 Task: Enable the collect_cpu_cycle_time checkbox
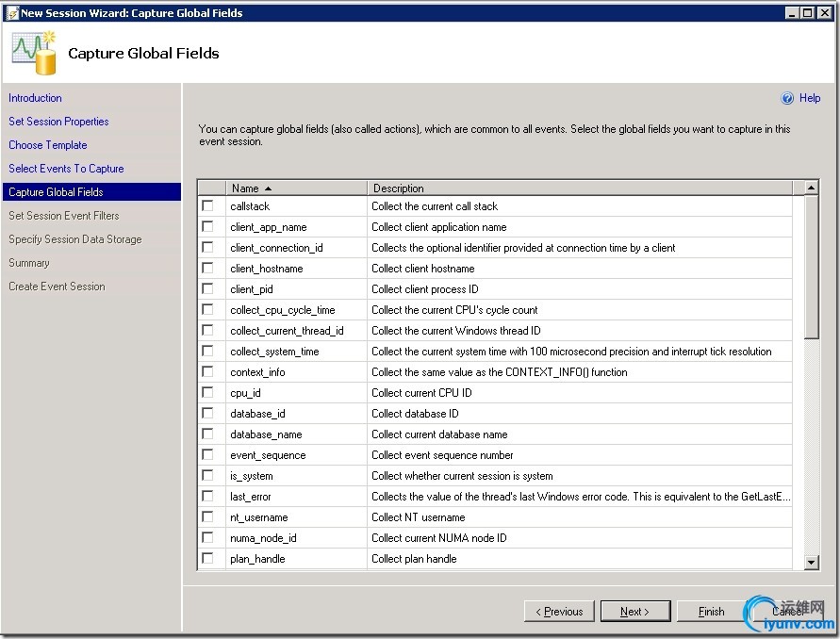coord(207,309)
